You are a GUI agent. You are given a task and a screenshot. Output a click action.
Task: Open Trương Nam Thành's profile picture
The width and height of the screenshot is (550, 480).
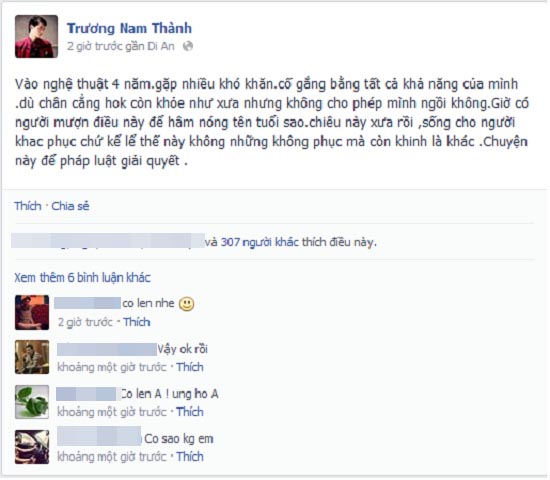36,36
